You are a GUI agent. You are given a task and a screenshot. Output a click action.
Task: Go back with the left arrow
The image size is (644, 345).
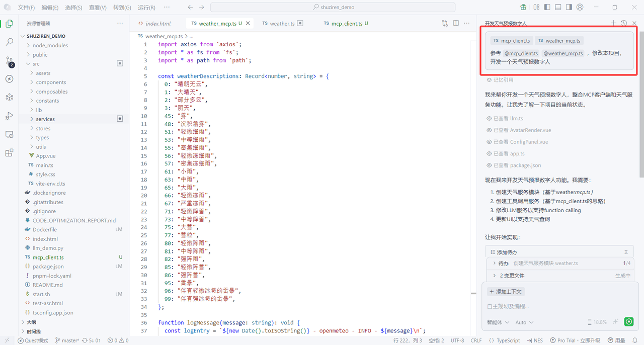coord(190,8)
